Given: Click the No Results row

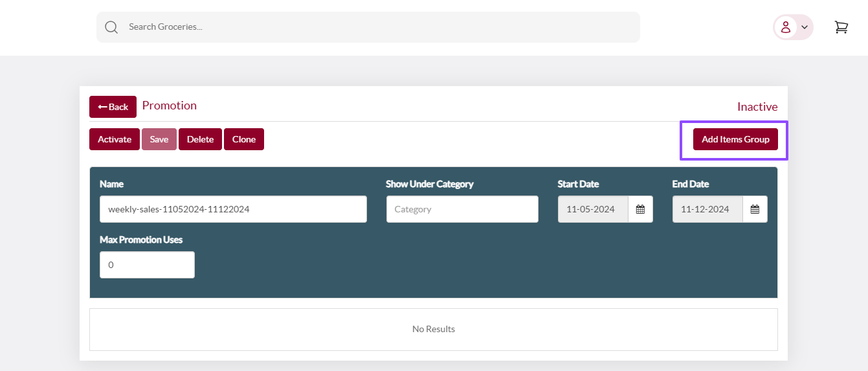Looking at the screenshot, I should (434, 329).
